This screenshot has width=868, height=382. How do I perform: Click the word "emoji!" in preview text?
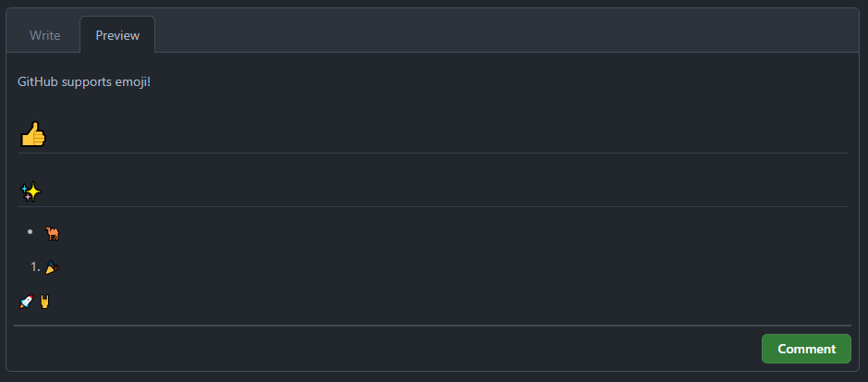pyautogui.click(x=133, y=82)
